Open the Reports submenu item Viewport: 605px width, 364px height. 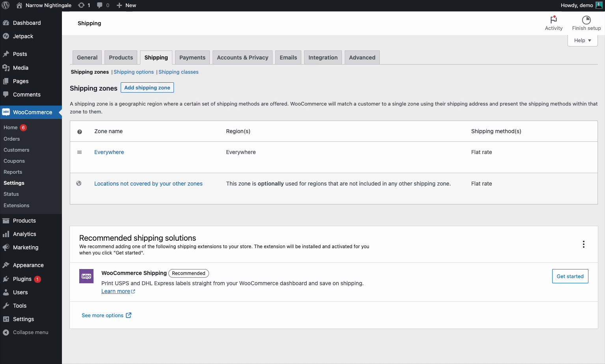[13, 172]
